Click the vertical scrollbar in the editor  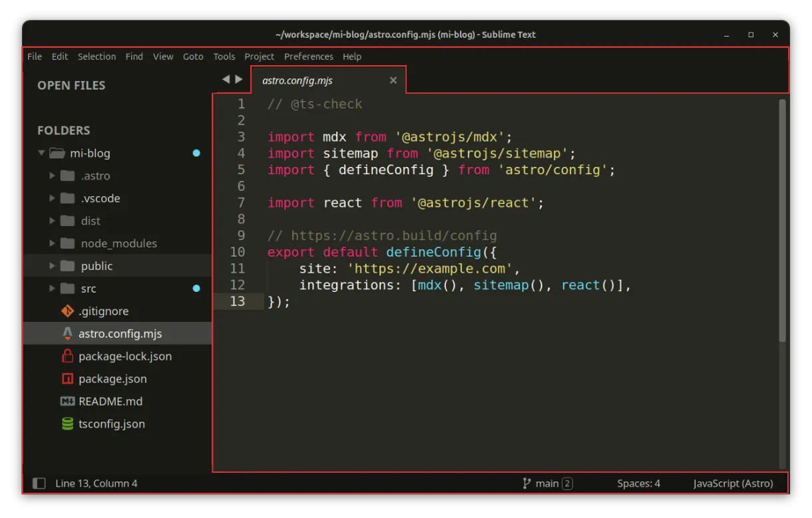[782, 219]
